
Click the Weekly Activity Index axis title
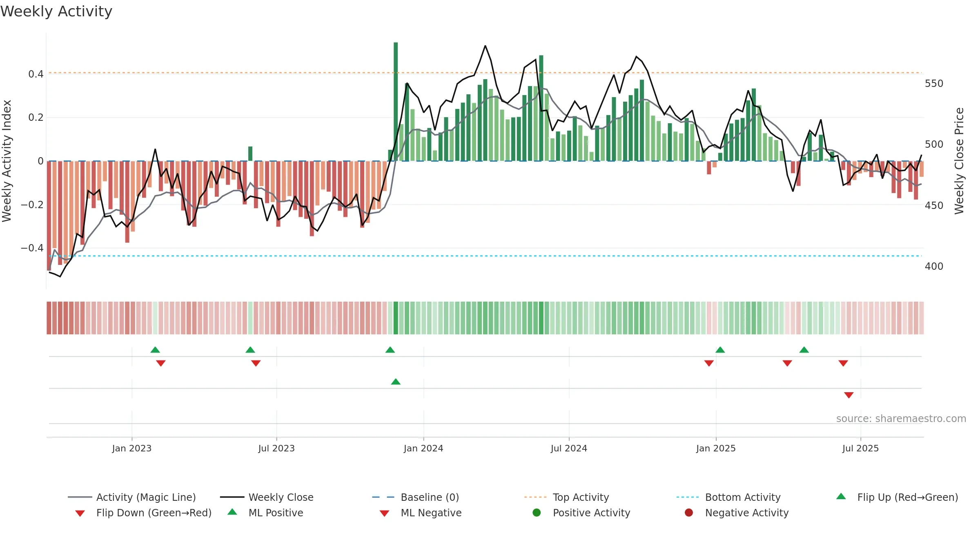click(7, 161)
